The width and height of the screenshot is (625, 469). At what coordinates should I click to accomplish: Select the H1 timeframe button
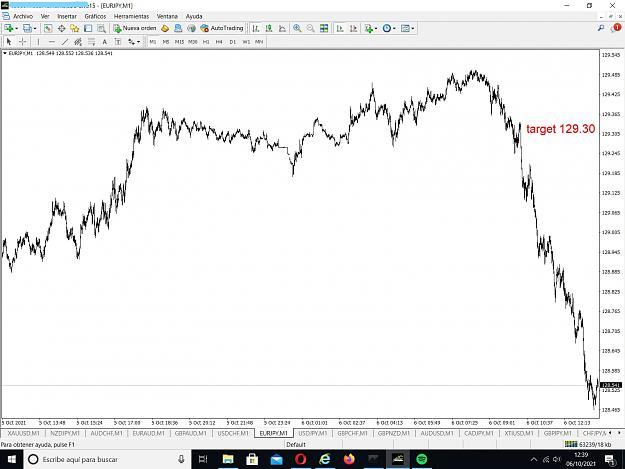206,42
